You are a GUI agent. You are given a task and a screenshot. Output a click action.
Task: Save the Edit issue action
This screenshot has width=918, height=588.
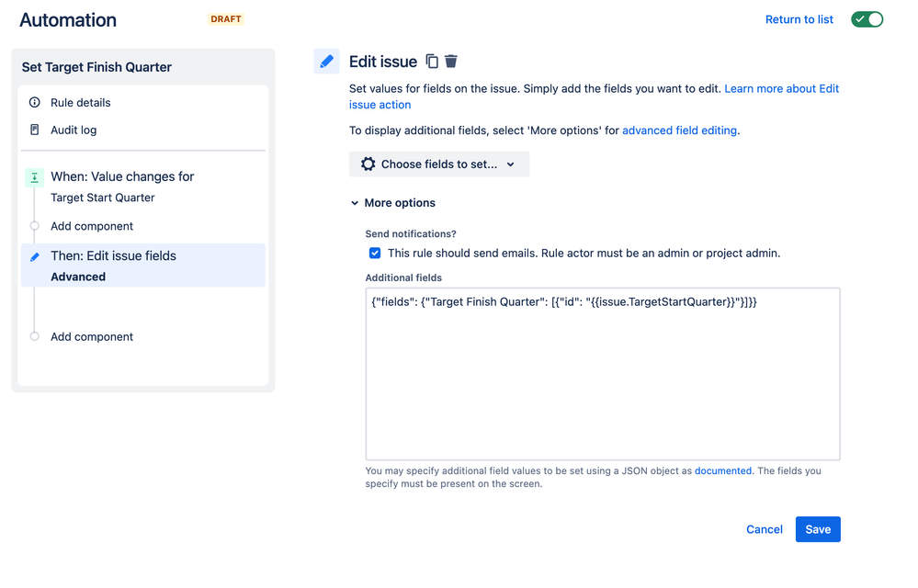818,529
